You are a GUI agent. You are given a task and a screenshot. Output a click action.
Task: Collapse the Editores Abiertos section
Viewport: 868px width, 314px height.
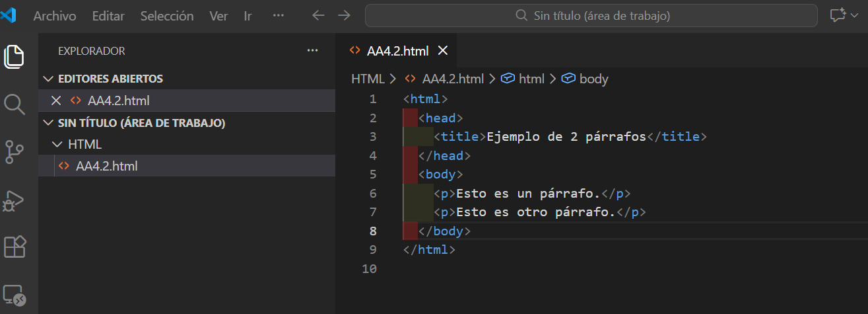48,79
